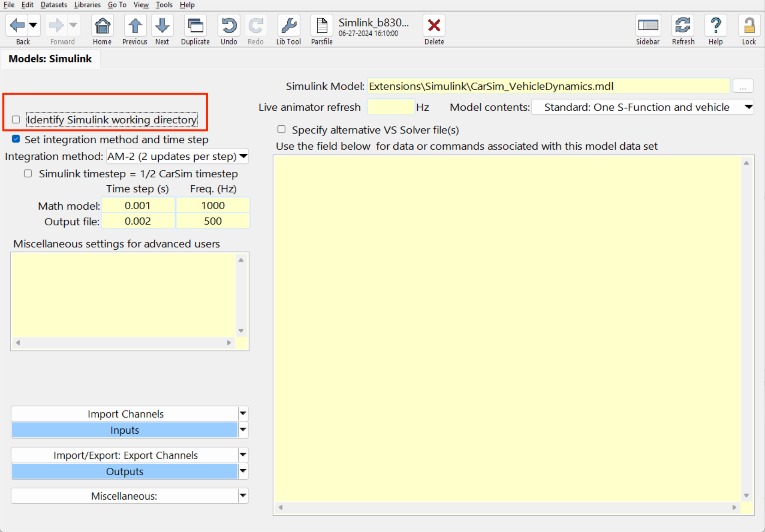
Task: Click the Redo icon
Action: (255, 26)
